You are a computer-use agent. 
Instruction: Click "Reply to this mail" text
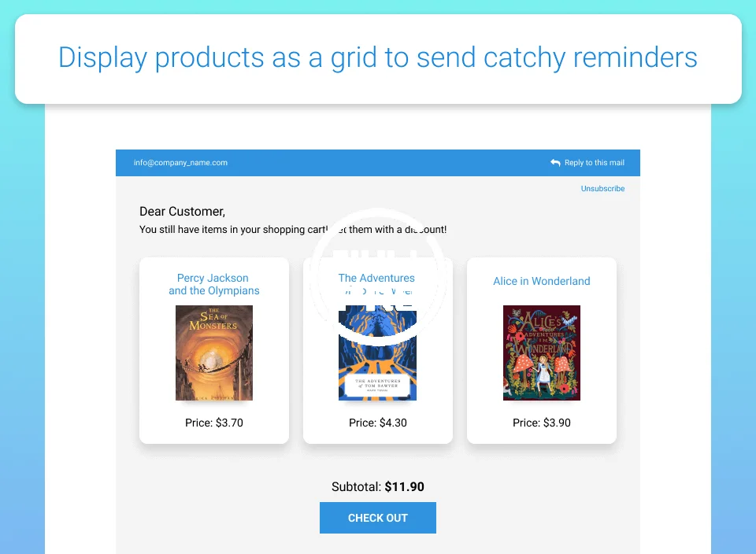click(595, 163)
